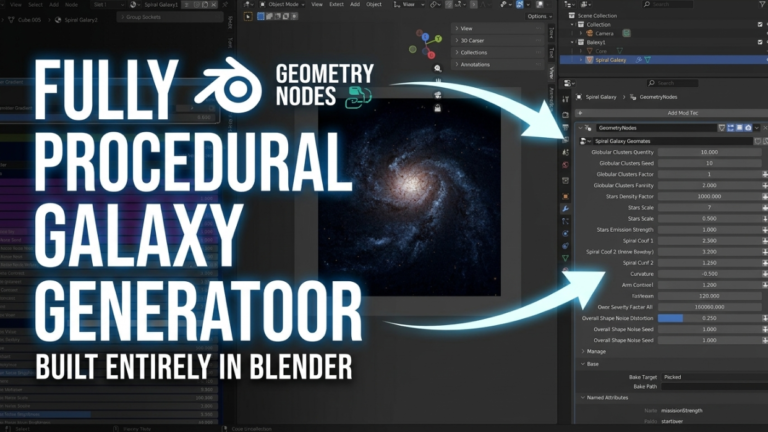768x432 pixels.
Task: Open the Tool properties tab icon
Action: [565, 99]
